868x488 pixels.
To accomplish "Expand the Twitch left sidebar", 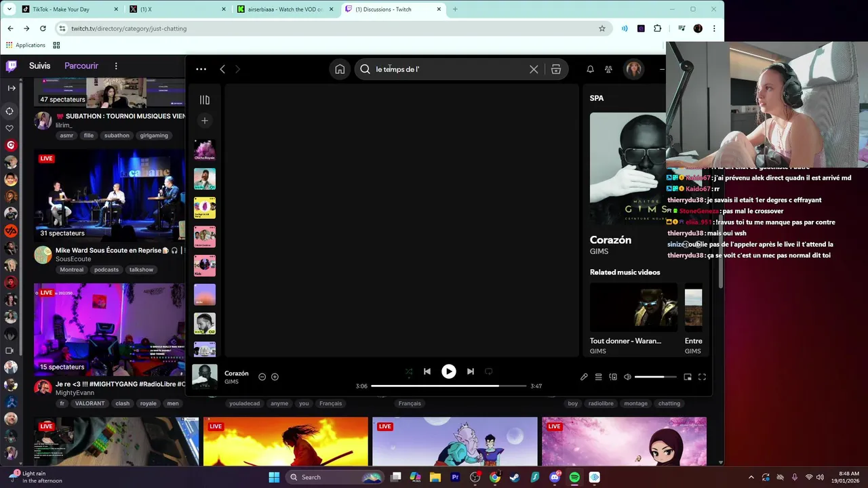I will (10, 87).
